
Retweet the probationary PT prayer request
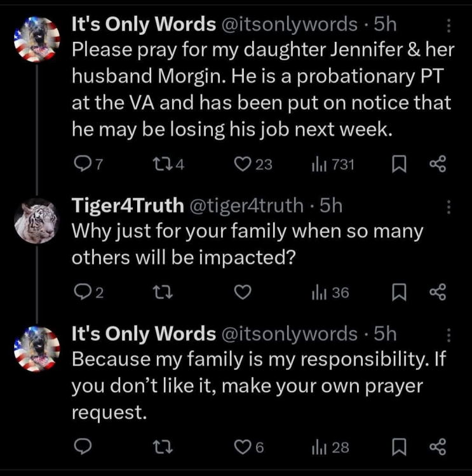point(163,165)
